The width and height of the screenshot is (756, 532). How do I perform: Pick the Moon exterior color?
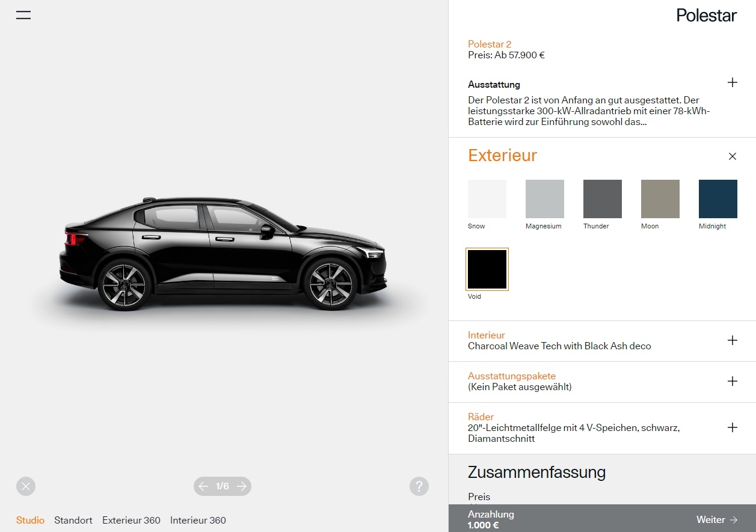click(x=660, y=199)
